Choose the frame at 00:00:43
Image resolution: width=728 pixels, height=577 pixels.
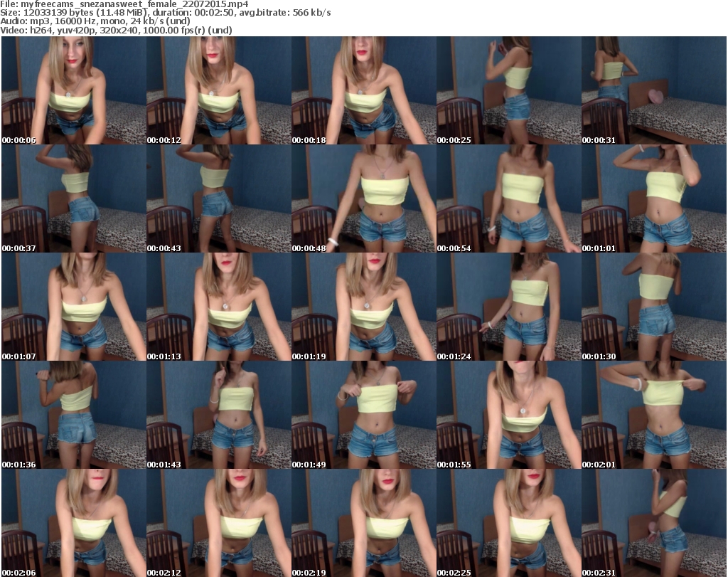[x=219, y=198]
